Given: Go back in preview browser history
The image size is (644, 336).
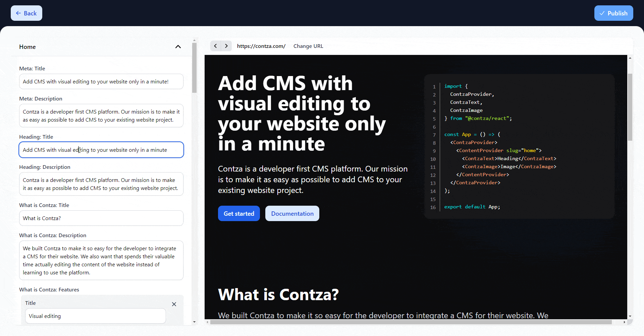Looking at the screenshot, I should click(x=215, y=46).
